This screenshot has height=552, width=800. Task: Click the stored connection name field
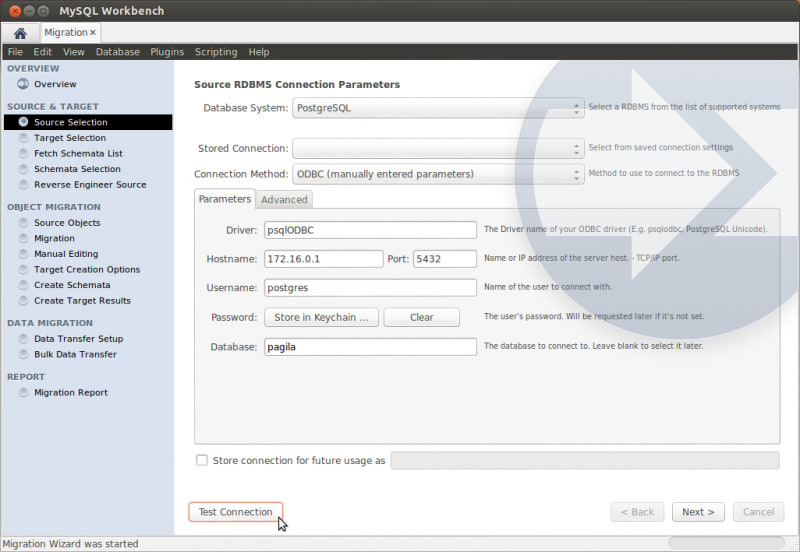click(585, 460)
